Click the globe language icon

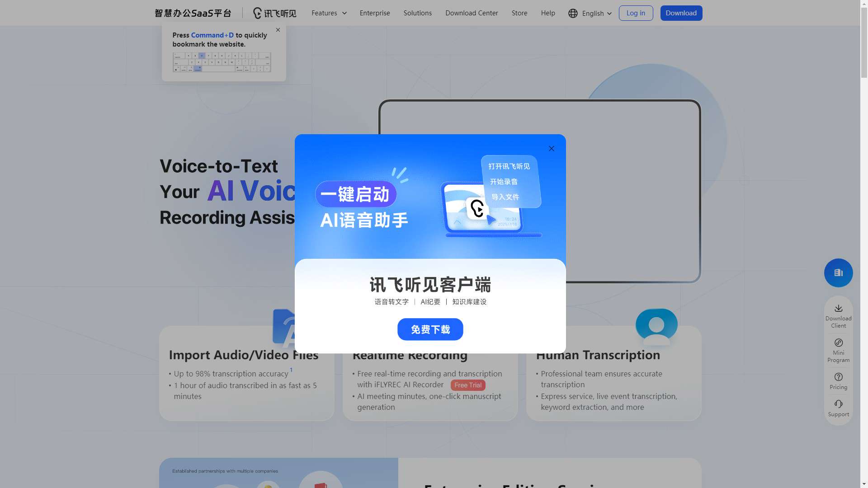click(x=573, y=14)
